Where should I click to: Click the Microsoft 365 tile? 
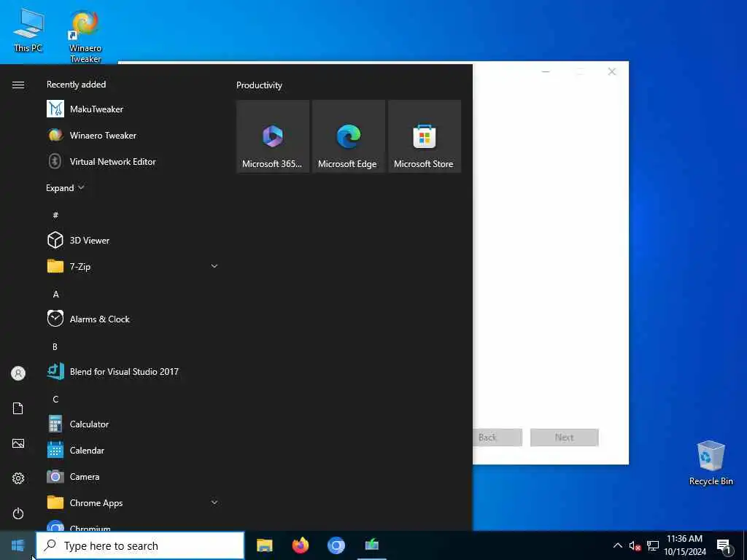pos(273,136)
